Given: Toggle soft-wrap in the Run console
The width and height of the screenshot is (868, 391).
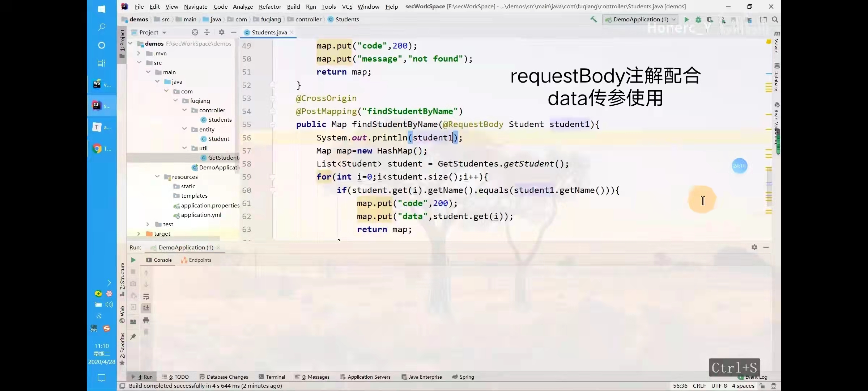Looking at the screenshot, I should pos(146,297).
